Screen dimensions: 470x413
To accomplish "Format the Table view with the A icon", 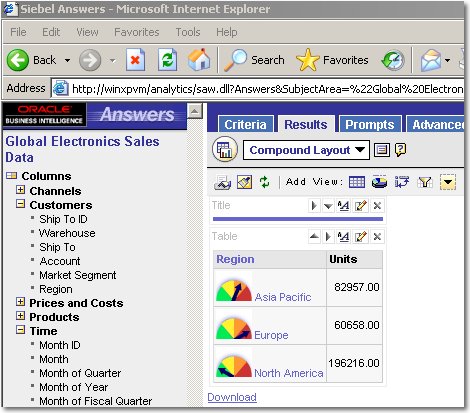I will tap(343, 237).
